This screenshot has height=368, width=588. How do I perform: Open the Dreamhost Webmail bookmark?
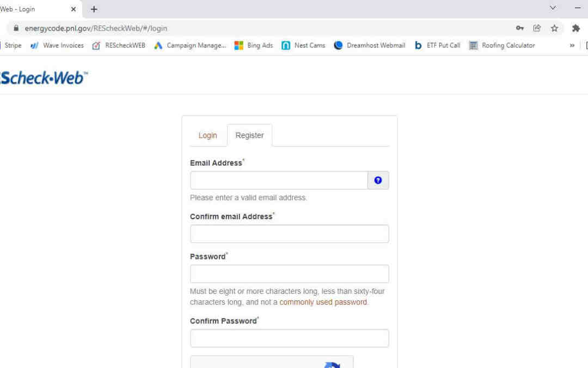click(x=370, y=46)
